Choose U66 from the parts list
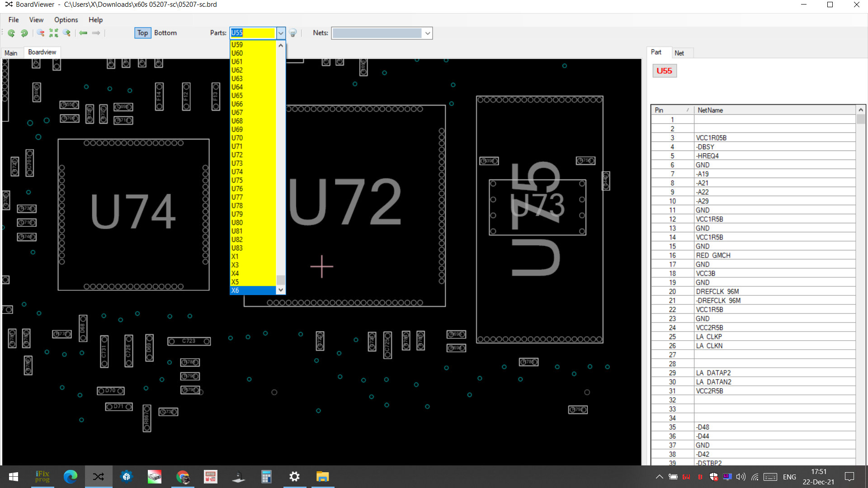 [253, 104]
